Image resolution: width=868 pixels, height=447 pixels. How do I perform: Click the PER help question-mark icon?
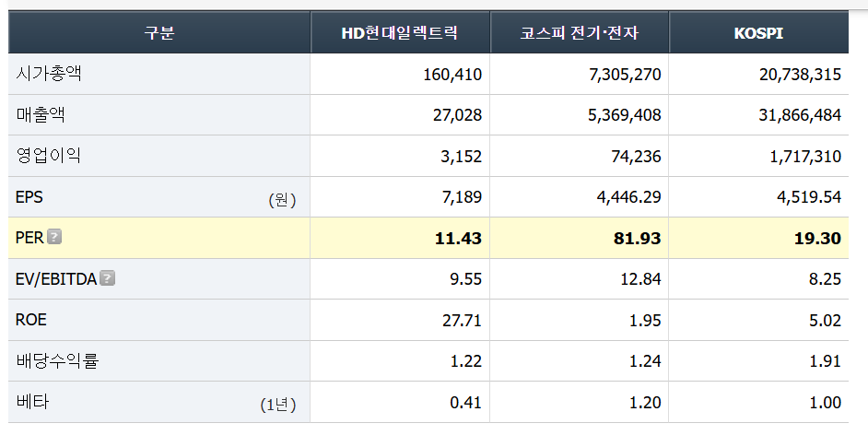click(54, 237)
